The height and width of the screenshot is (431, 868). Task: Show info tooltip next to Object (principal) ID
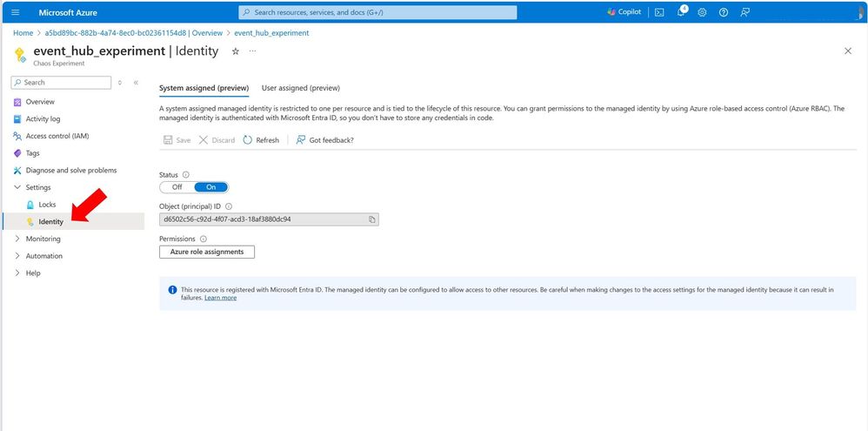point(229,206)
